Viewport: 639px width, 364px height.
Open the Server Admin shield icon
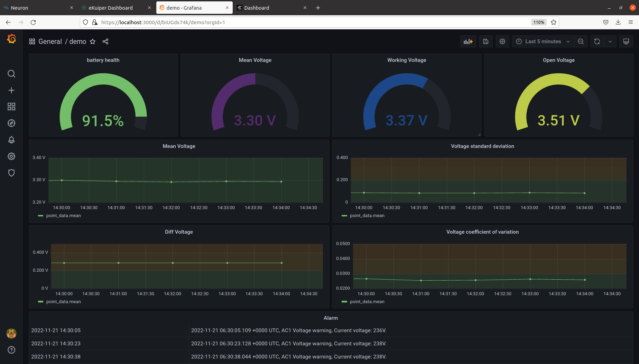(x=11, y=173)
